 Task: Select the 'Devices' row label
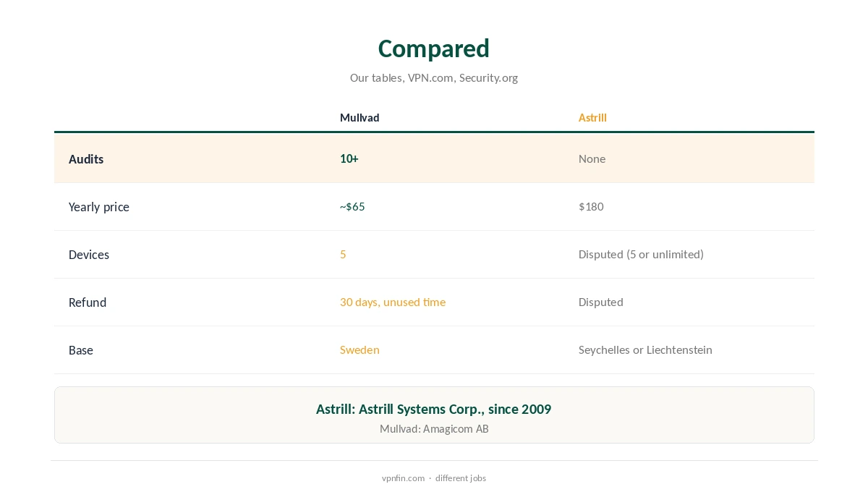[89, 255]
